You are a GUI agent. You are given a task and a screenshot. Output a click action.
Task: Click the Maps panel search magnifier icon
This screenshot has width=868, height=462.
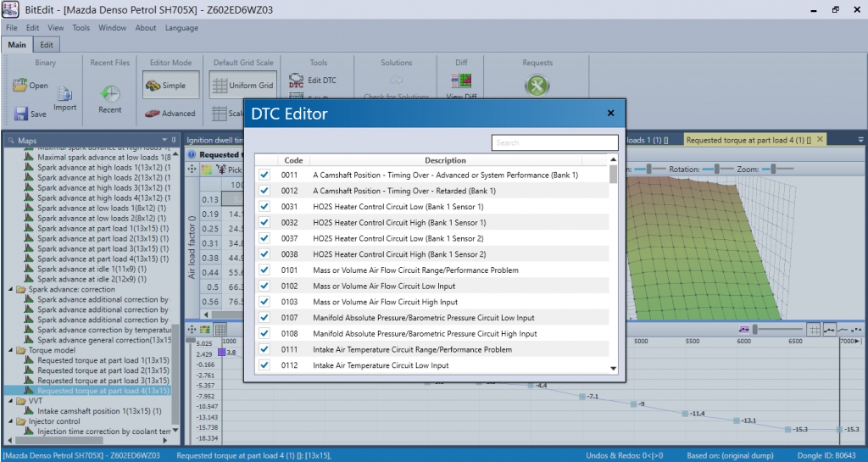coord(10,141)
